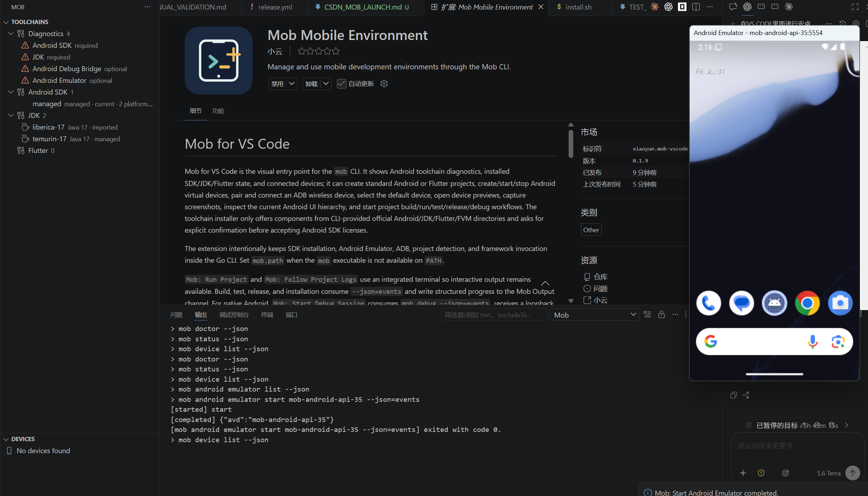The image size is (868, 496).
Task: Click the yellow shield warning icon
Action: [x=761, y=473]
